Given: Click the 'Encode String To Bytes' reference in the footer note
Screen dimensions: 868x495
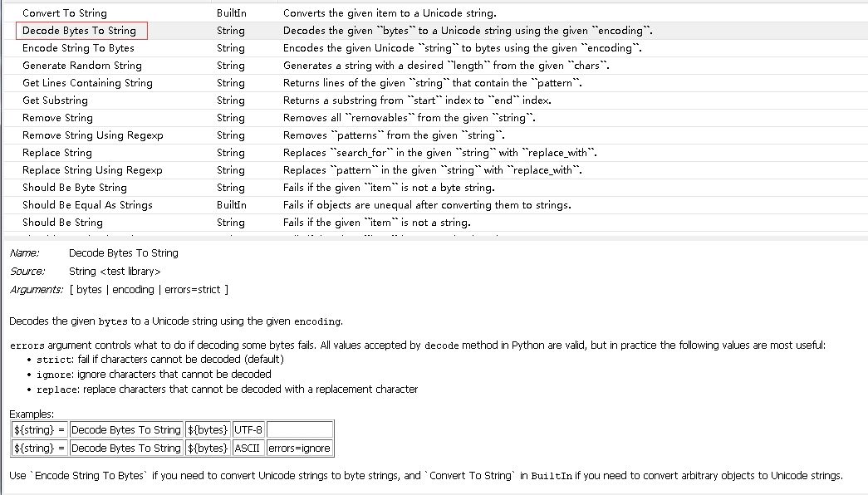Looking at the screenshot, I should (89, 476).
